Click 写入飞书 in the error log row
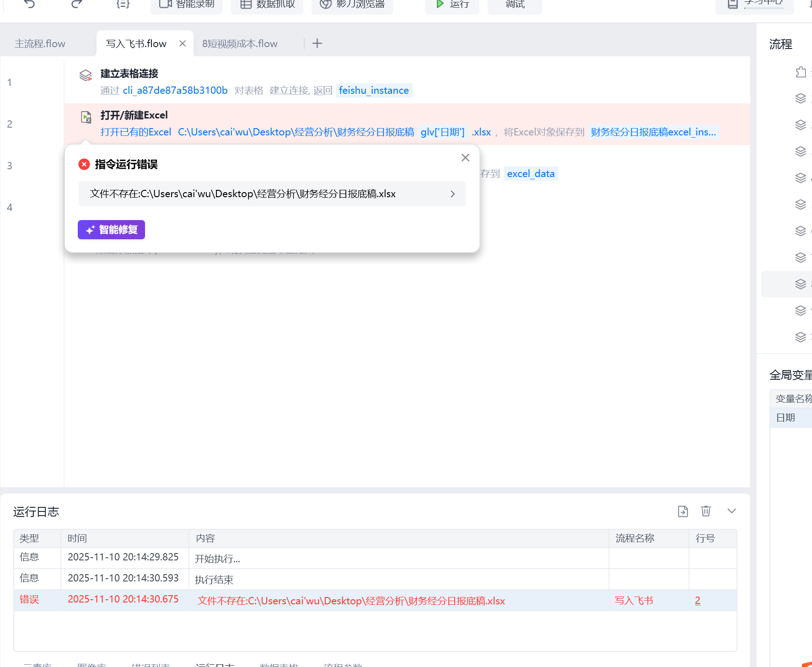This screenshot has width=812, height=667. point(634,601)
